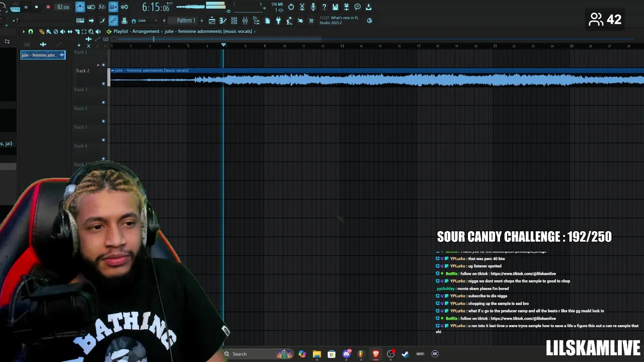Open Discord from the taskbar
Viewport: 644px width, 362px height.
click(346, 354)
